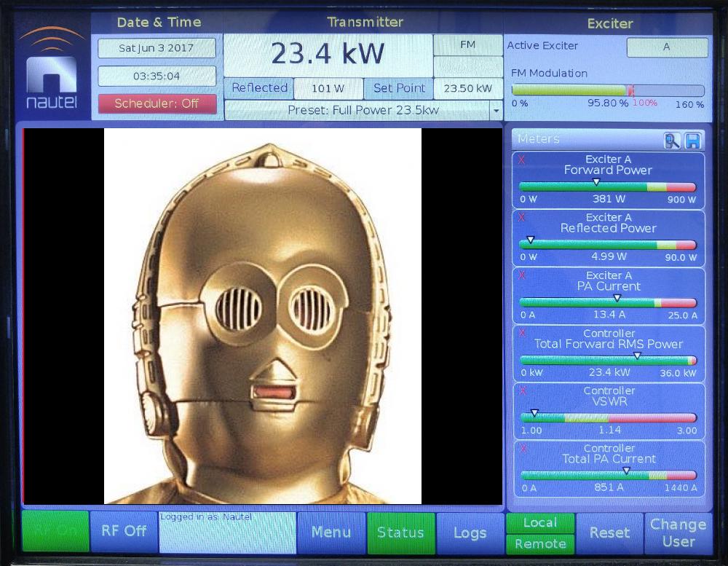728x566 pixels.
Task: Remove the Exciter A Reflected Power meter
Action: (x=521, y=217)
